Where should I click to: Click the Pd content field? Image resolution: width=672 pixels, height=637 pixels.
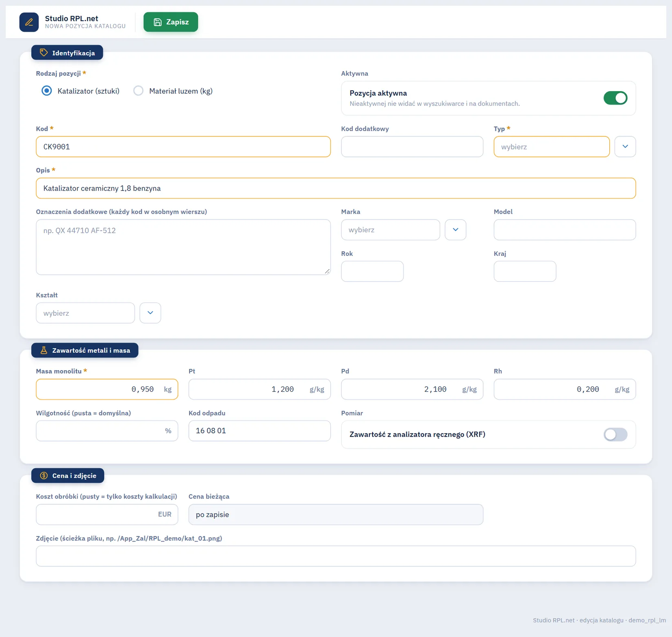pyautogui.click(x=412, y=389)
